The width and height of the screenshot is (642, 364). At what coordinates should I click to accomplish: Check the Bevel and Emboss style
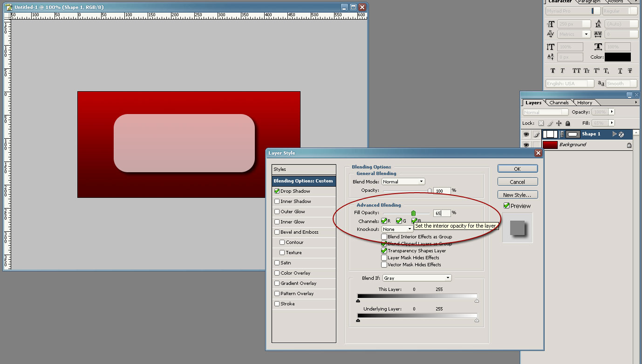pos(276,232)
